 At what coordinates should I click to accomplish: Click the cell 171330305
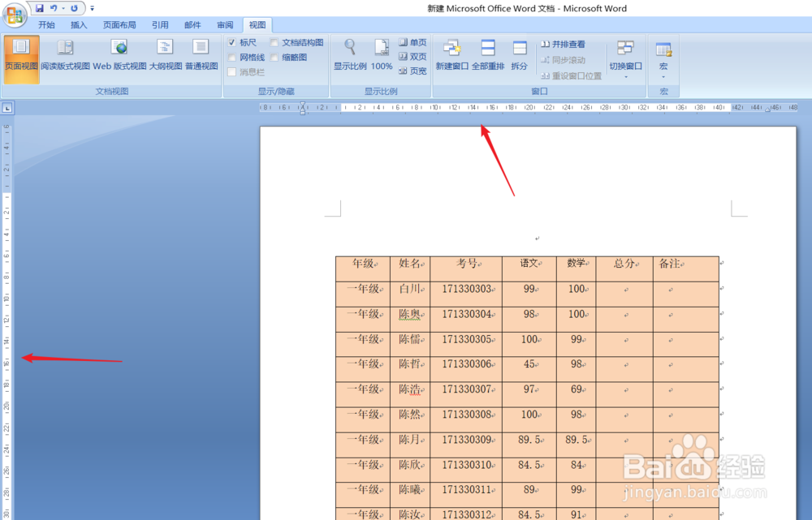click(466, 344)
